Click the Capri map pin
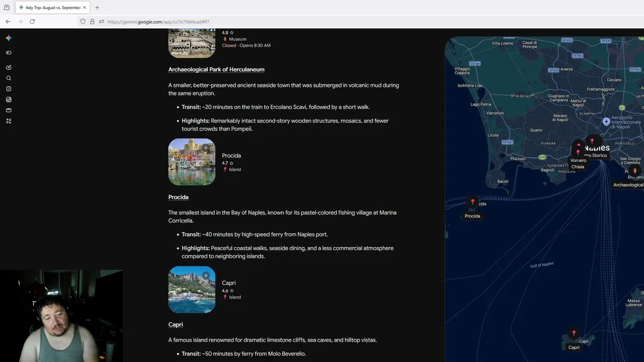 pyautogui.click(x=574, y=333)
